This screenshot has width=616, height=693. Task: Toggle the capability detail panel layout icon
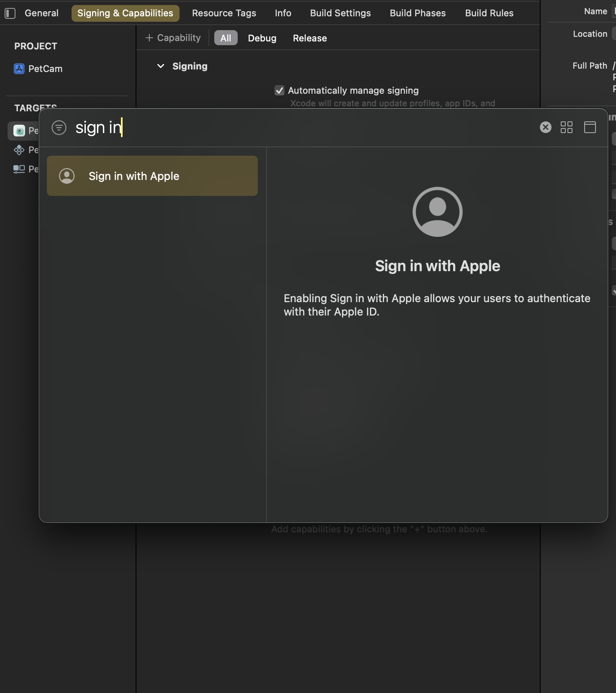click(x=590, y=127)
